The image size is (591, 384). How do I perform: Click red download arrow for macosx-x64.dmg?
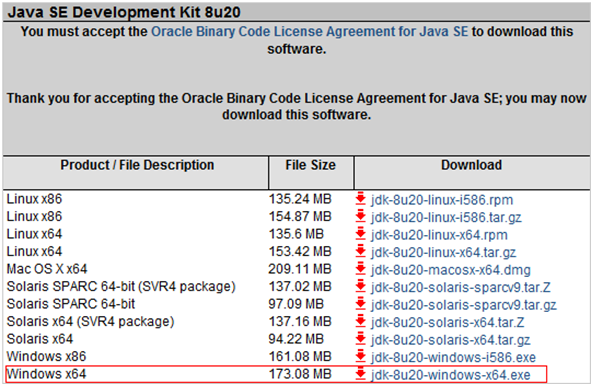(361, 269)
